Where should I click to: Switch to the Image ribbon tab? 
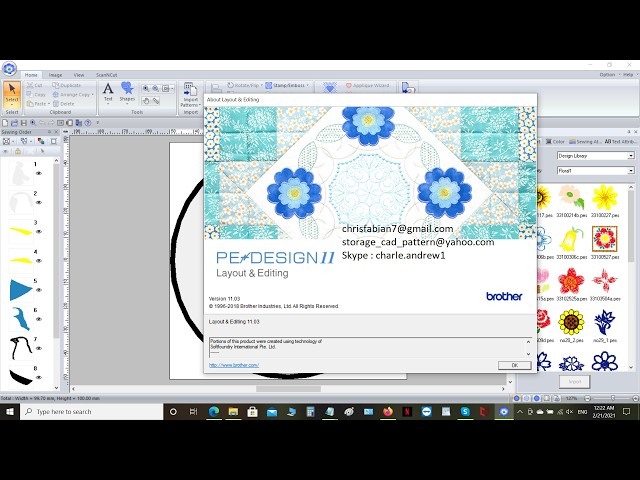pyautogui.click(x=56, y=75)
